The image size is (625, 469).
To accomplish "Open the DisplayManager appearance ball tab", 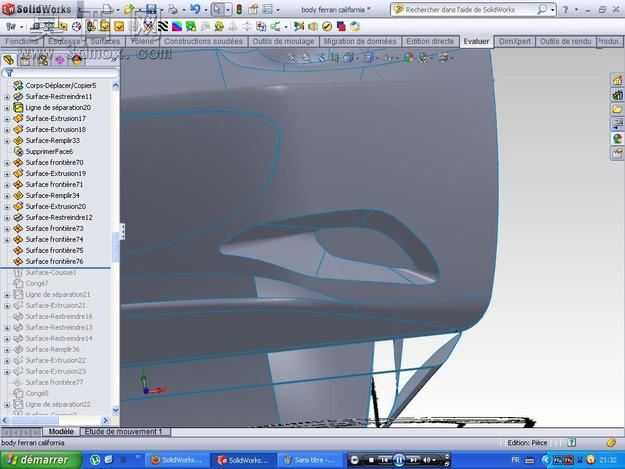I will [77, 60].
